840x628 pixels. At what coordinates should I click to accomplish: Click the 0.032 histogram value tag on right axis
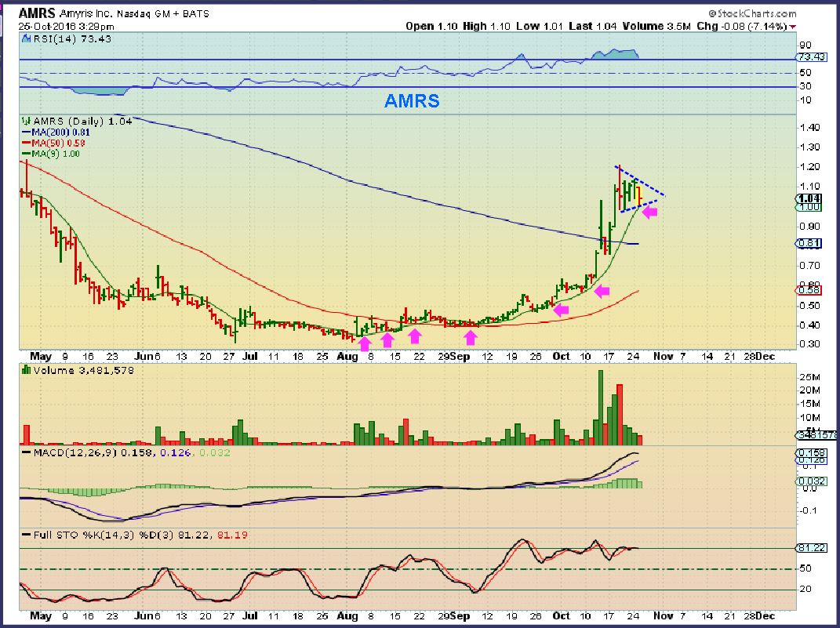click(812, 481)
